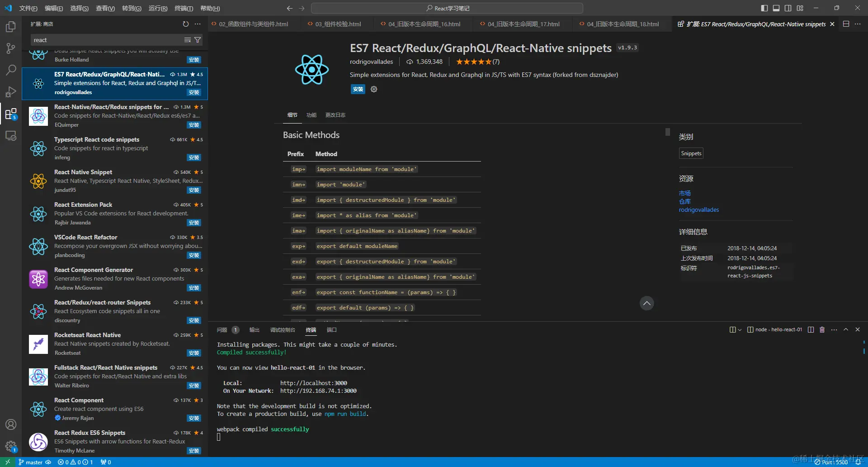The width and height of the screenshot is (868, 467).
Task: Click Port: 5500 in status bar
Action: [x=831, y=462]
